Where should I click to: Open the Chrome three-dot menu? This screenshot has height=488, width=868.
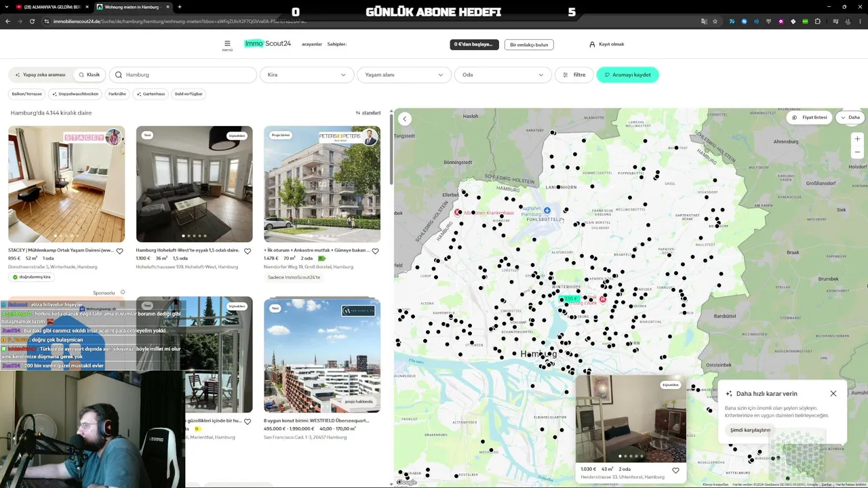(859, 21)
